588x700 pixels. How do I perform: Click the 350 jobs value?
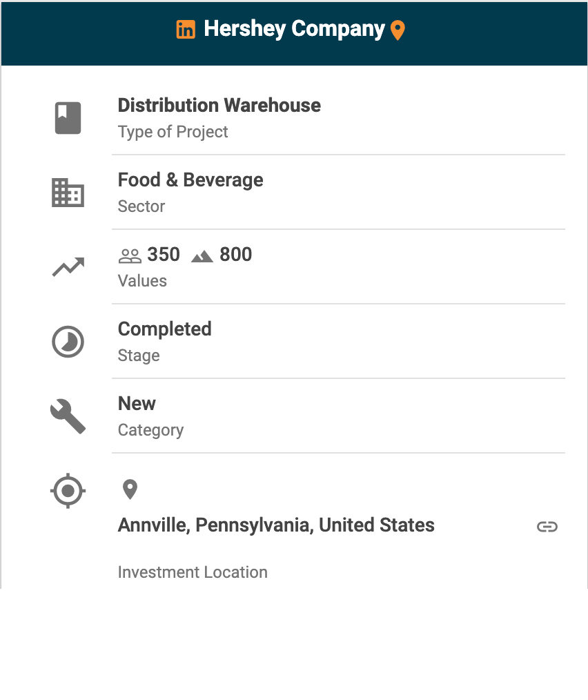coord(164,255)
